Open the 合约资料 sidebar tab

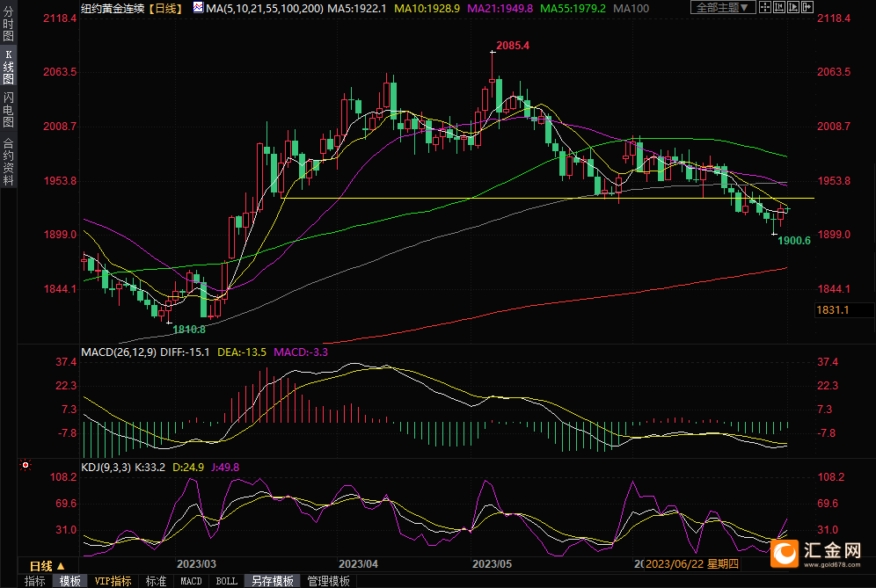[8, 162]
